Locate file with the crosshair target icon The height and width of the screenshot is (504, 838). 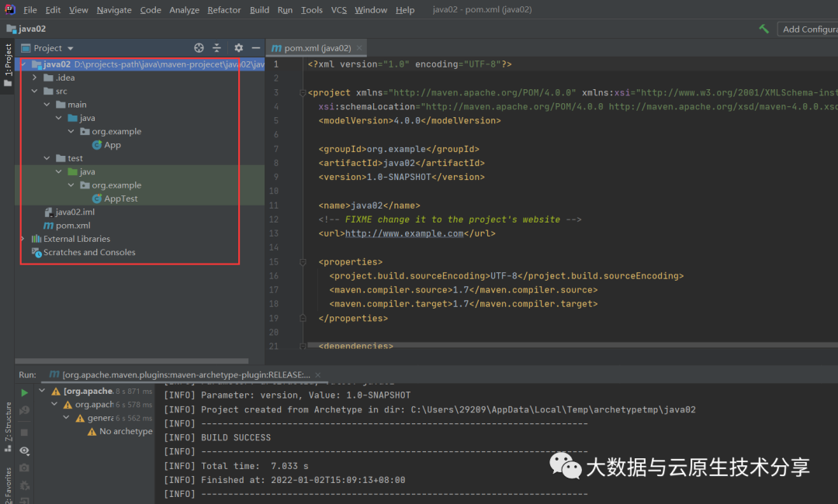pos(199,48)
